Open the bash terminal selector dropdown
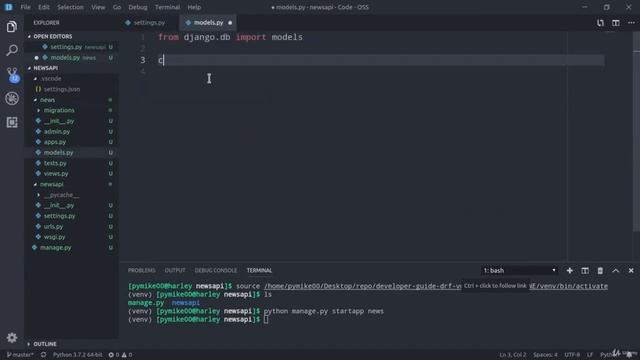Image resolution: width=640 pixels, height=360 pixels. tap(519, 271)
